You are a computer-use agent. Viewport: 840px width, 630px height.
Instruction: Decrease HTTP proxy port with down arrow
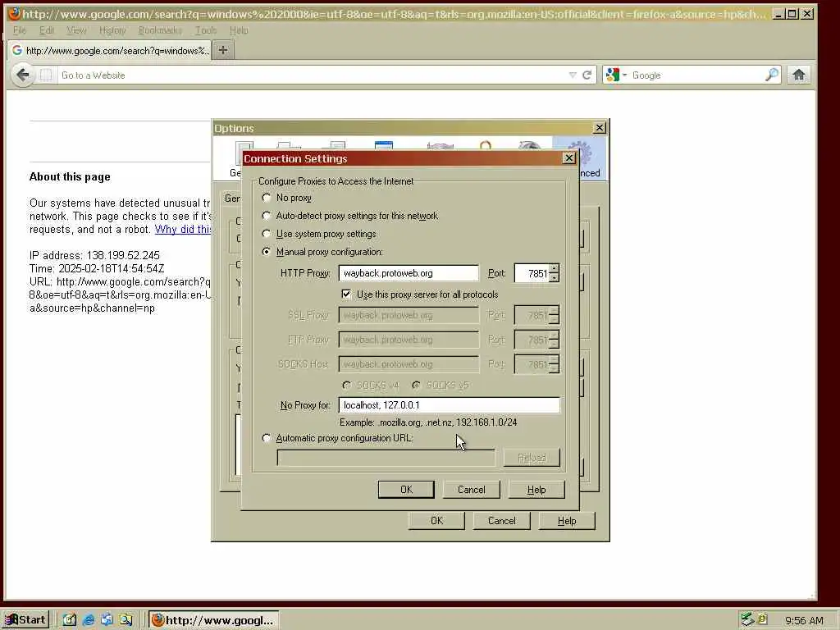click(555, 278)
